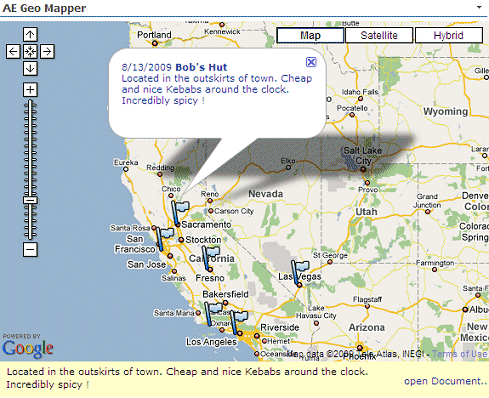
Task: Zoom out with the minus button
Action: (x=30, y=249)
